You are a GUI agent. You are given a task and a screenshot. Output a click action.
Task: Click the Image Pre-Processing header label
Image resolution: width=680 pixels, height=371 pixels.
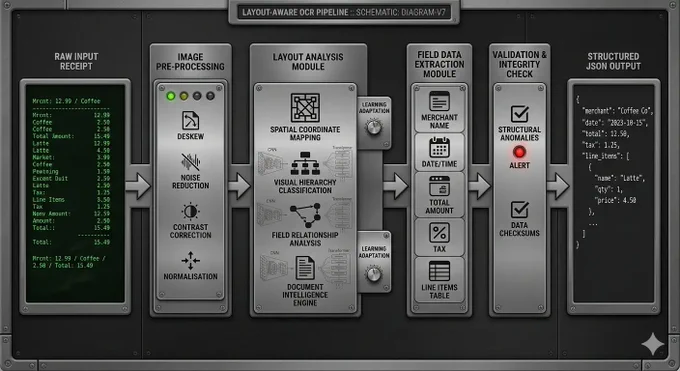(190, 62)
